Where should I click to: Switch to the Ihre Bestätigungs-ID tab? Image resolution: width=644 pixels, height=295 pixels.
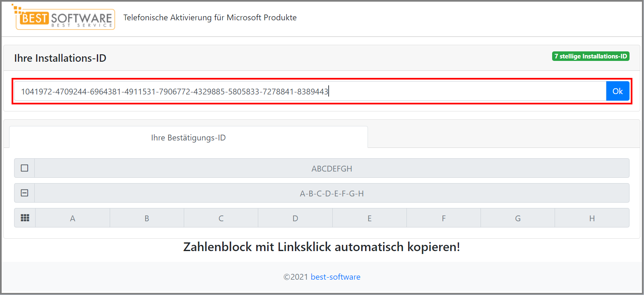188,137
